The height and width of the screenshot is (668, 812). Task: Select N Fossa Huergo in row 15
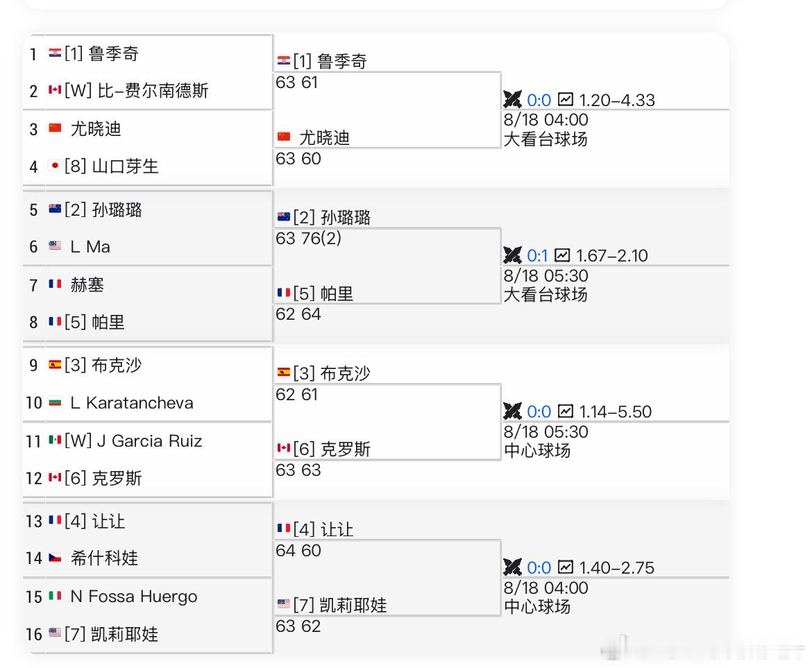click(x=134, y=597)
